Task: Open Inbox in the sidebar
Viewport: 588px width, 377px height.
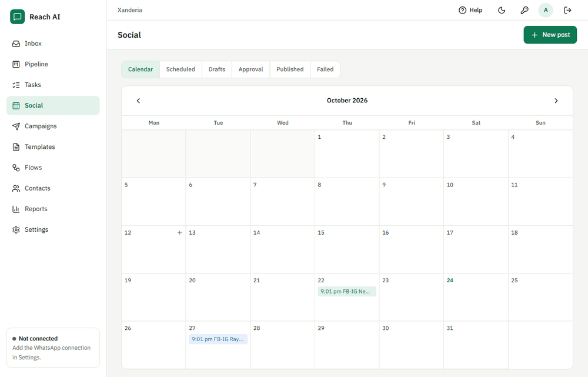Action: (54, 44)
